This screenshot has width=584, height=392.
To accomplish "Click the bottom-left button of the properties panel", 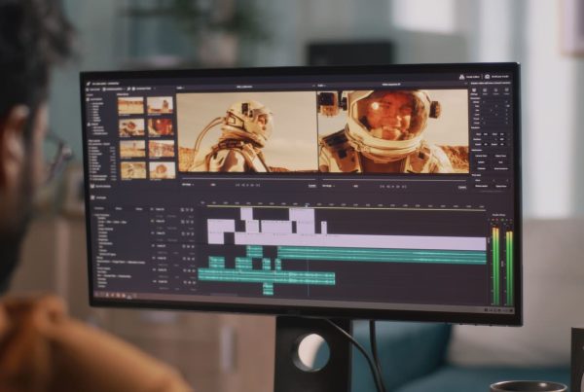I will 481,186.
